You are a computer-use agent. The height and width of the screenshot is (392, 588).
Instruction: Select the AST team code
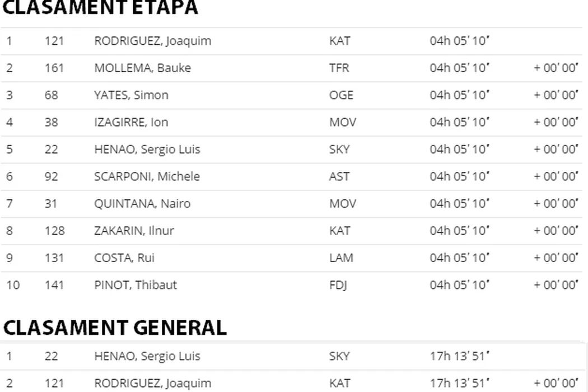point(339,176)
